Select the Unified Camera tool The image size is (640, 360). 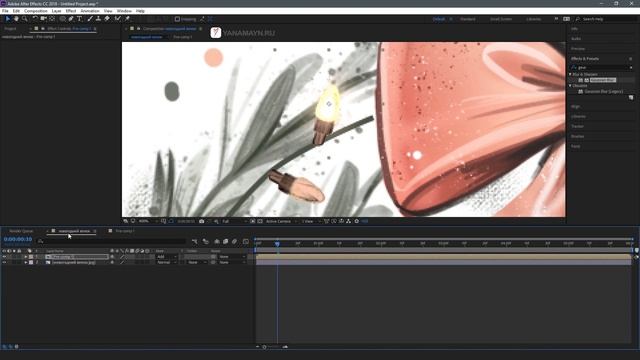(43, 19)
